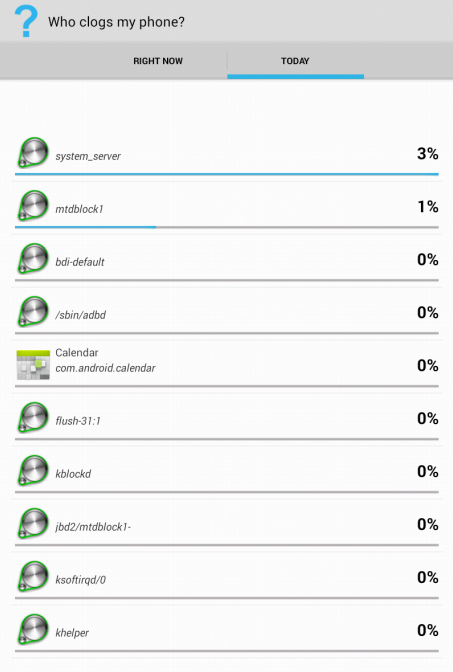Image resolution: width=453 pixels, height=672 pixels.
Task: Switch to the TODAY tab
Action: click(295, 61)
